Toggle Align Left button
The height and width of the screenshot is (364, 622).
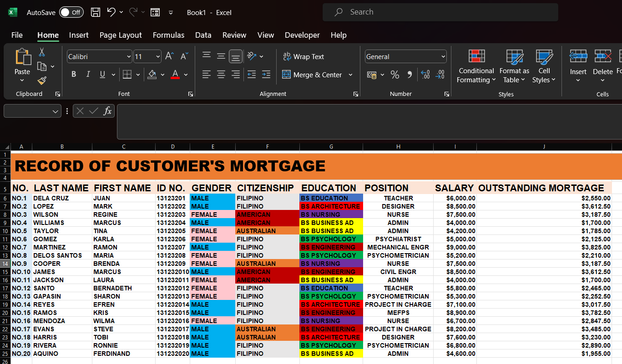pos(207,75)
